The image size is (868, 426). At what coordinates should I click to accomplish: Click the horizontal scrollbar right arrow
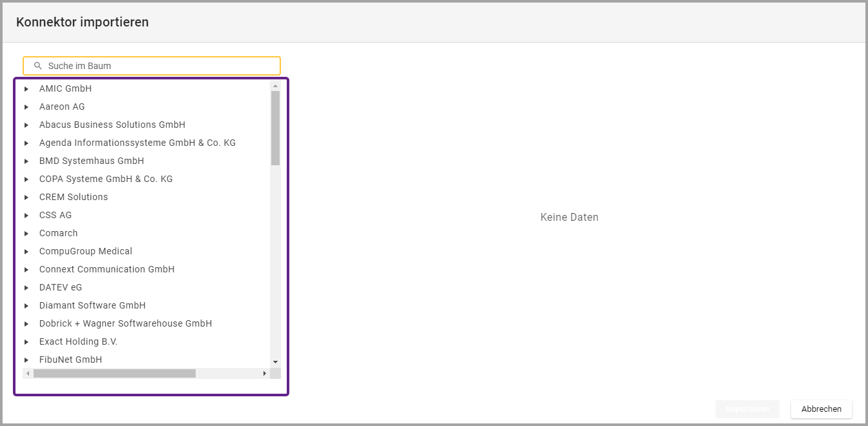[264, 374]
